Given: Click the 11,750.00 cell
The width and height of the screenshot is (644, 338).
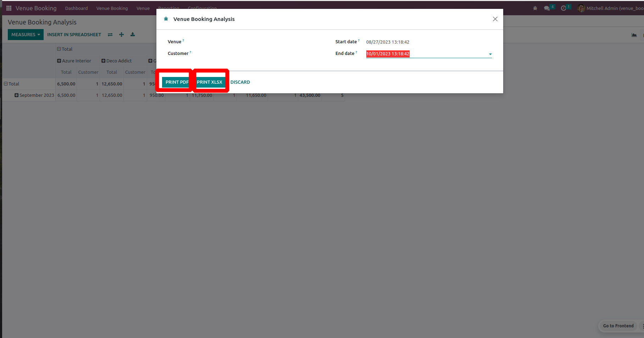Looking at the screenshot, I should [x=202, y=95].
